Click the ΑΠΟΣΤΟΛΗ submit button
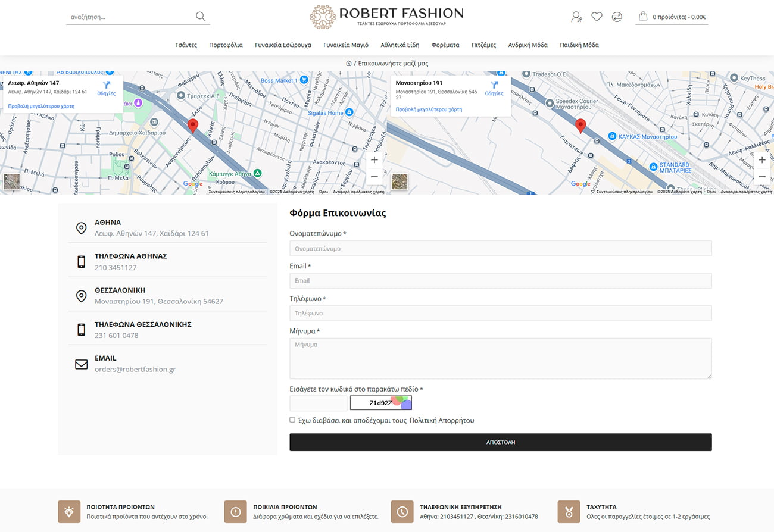774x532 pixels. [x=501, y=442]
